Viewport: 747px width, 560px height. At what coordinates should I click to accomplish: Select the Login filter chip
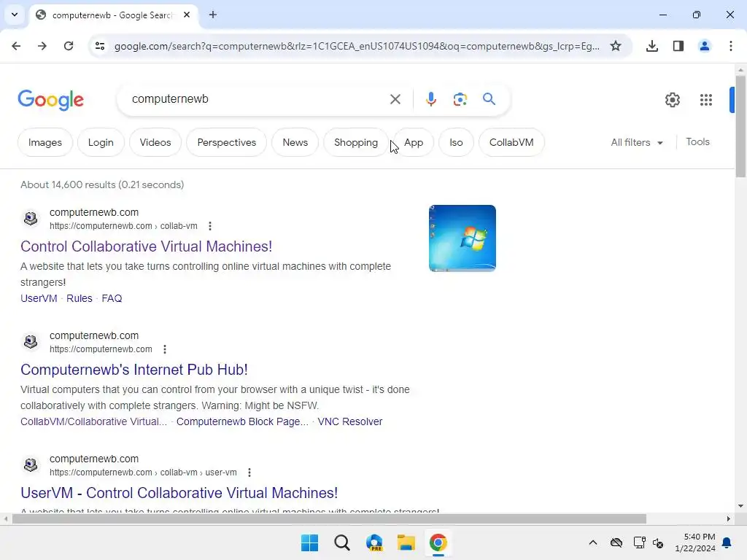pos(101,142)
